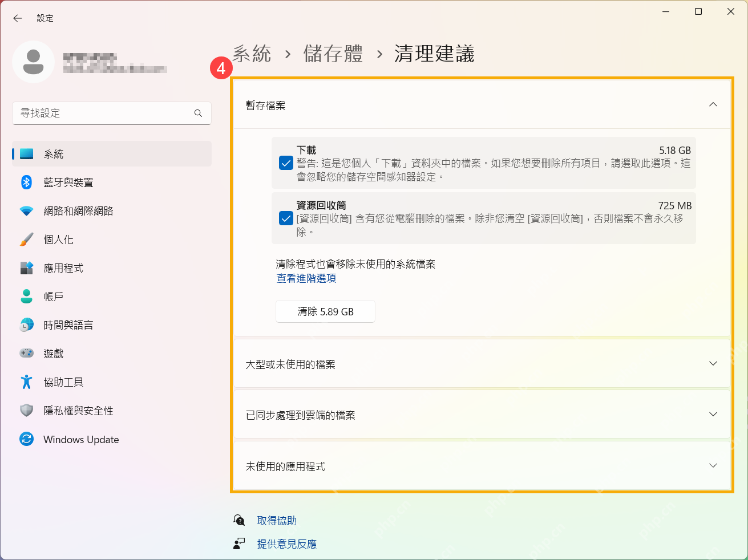Click the 提供意見反應 feedback icon
748x560 pixels.
coord(239,543)
